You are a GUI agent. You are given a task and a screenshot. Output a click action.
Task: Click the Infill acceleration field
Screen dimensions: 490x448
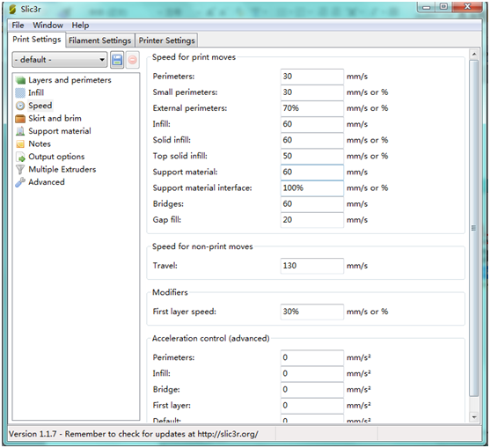312,374
